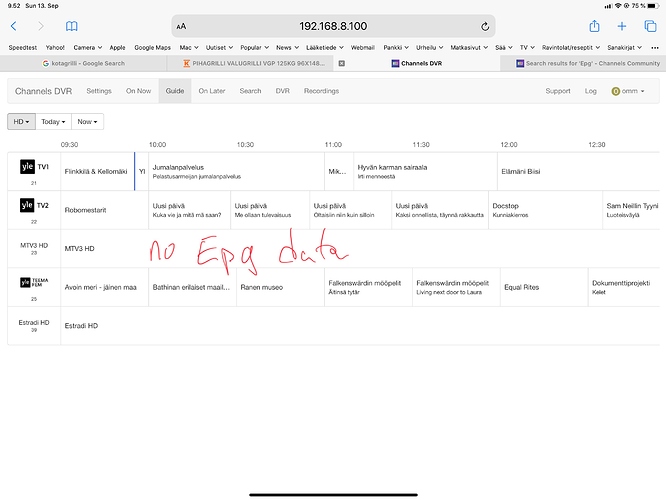Open the Now time dropdown

pos(87,121)
